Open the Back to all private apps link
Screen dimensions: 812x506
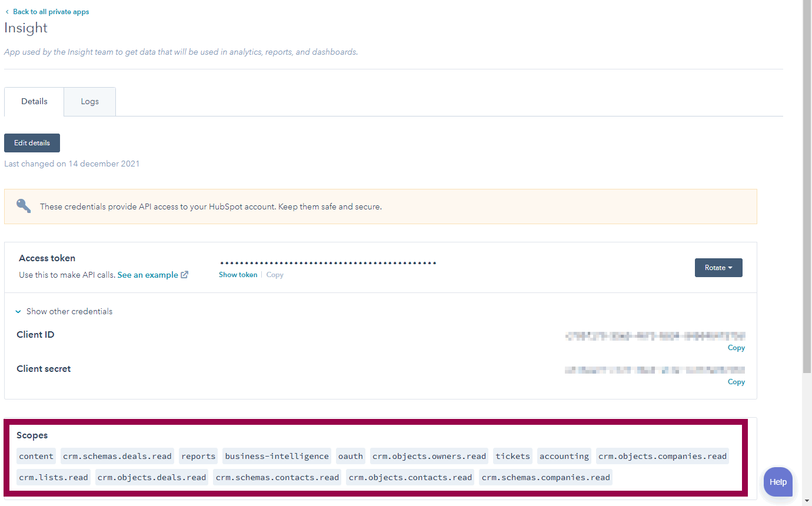click(x=51, y=11)
